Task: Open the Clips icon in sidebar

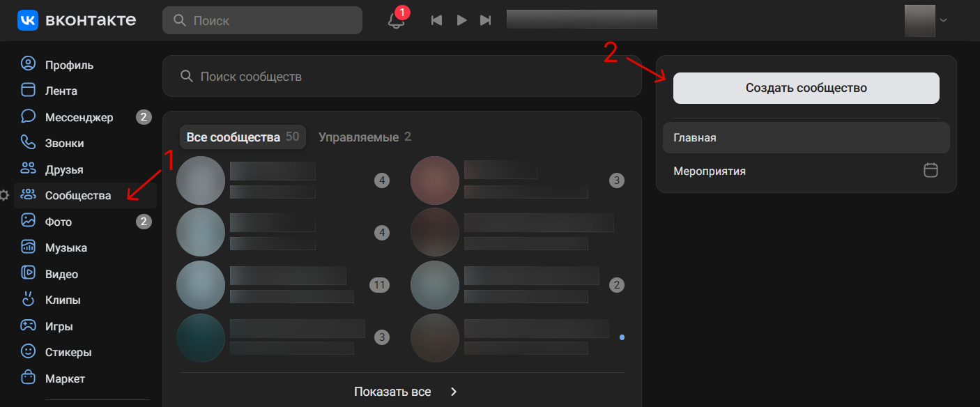Action: coord(28,300)
